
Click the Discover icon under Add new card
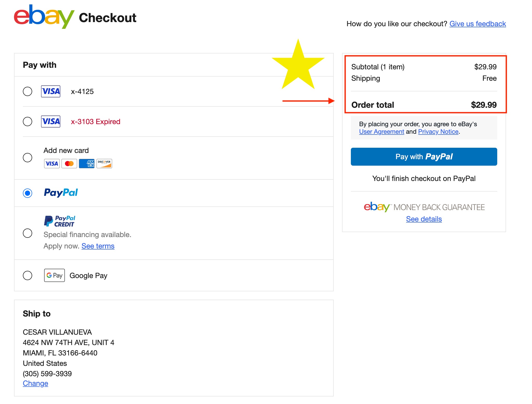[x=104, y=163]
